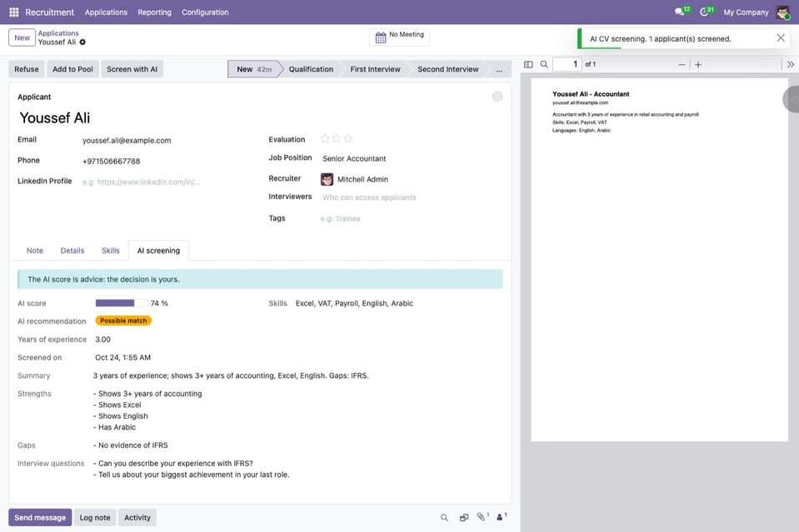Viewport: 799px width, 532px height.
Task: Open the user avatar menu
Action: click(x=782, y=12)
